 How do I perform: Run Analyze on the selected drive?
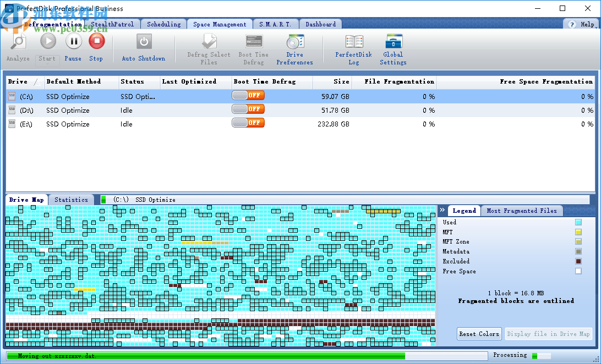[x=17, y=47]
